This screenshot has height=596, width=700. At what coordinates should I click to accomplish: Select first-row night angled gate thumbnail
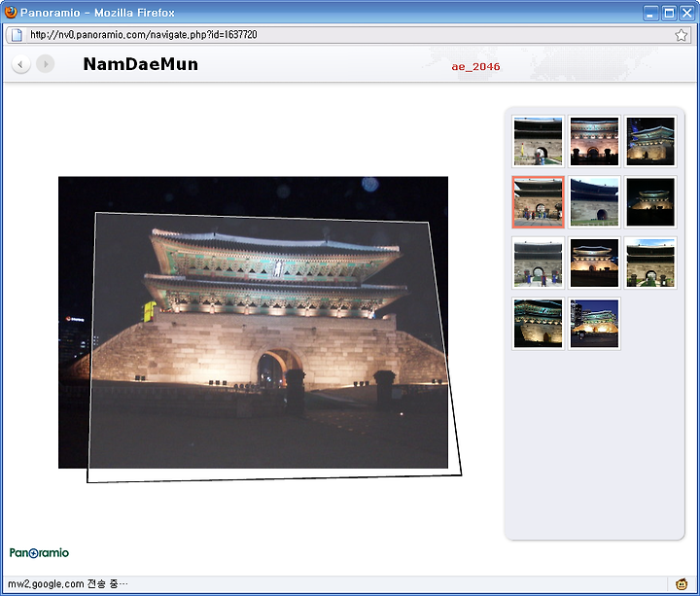[650, 142]
